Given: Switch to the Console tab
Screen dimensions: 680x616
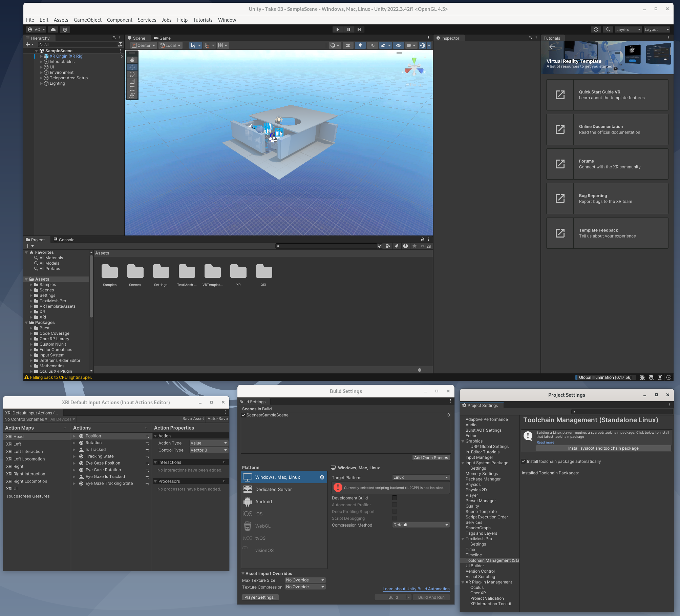Looking at the screenshot, I should [64, 240].
